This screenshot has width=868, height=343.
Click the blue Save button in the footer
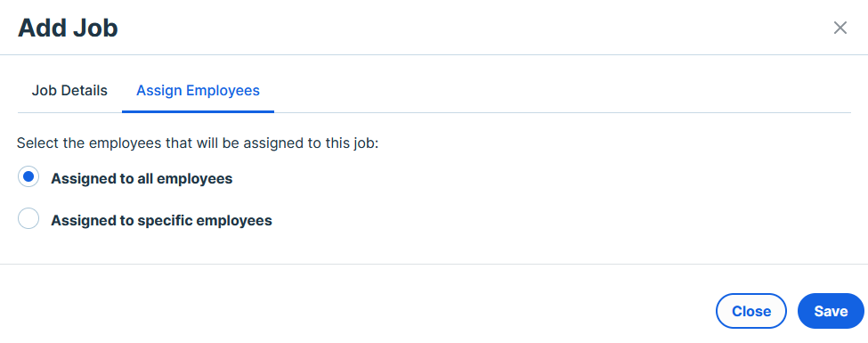[831, 311]
